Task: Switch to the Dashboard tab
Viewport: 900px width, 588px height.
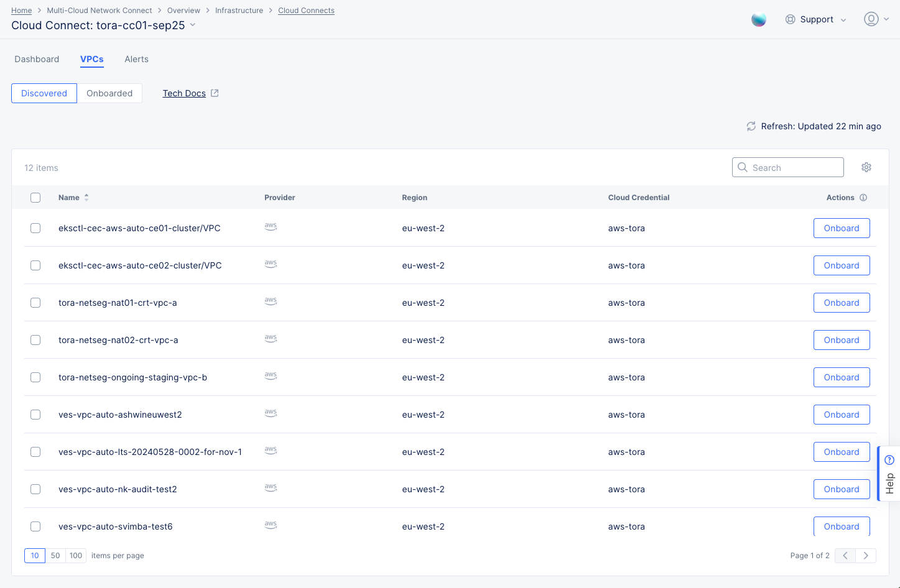Action: coord(37,59)
